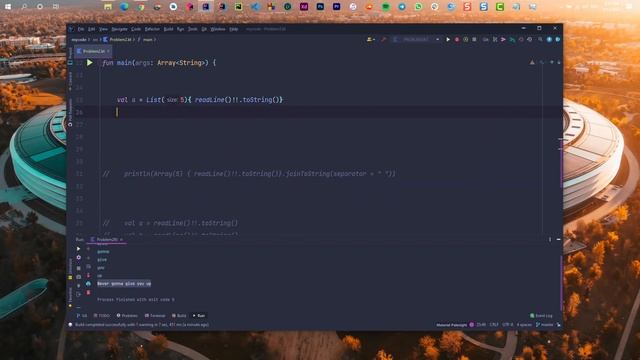Image resolution: width=640 pixels, height=360 pixels.
Task: Open the File menu
Action: coord(81,29)
